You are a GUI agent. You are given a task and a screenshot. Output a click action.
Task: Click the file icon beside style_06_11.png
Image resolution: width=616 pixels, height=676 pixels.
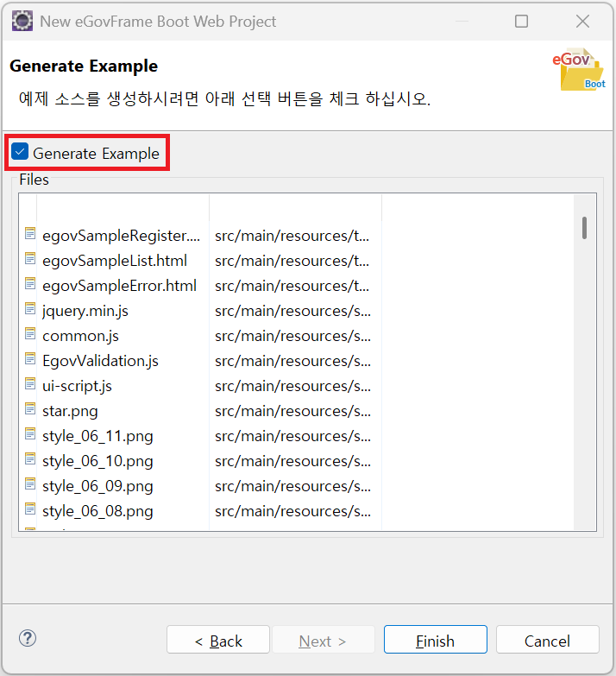tap(30, 433)
